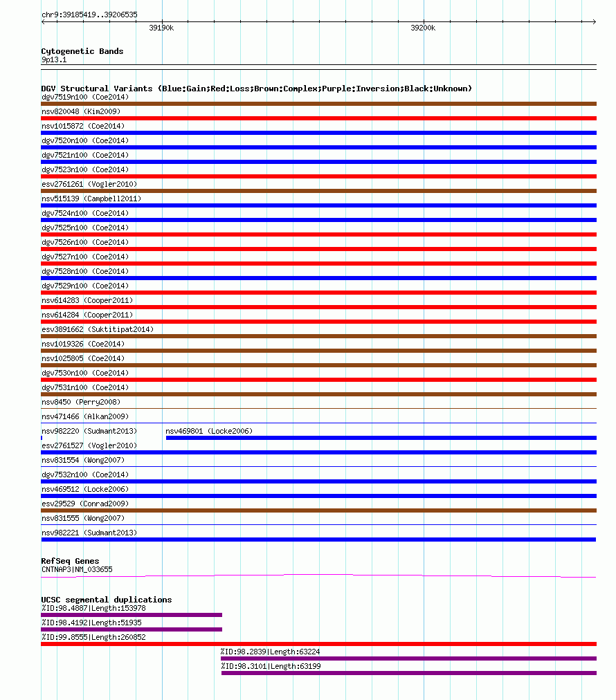Select dgv7531n100 (Coe2014) label
616x700 pixels.
(85, 387)
